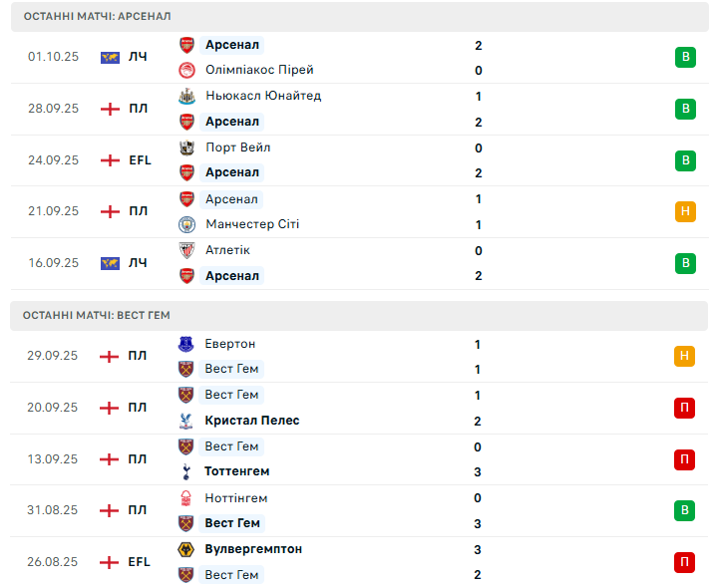The width and height of the screenshot is (718, 588).
Task: Click the Athletic club crest
Action: (x=186, y=250)
